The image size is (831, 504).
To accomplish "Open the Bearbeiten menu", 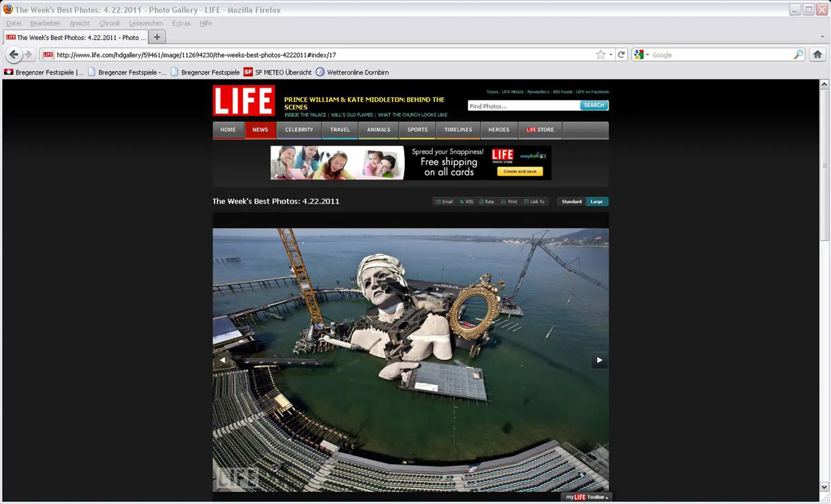I will pyautogui.click(x=45, y=23).
